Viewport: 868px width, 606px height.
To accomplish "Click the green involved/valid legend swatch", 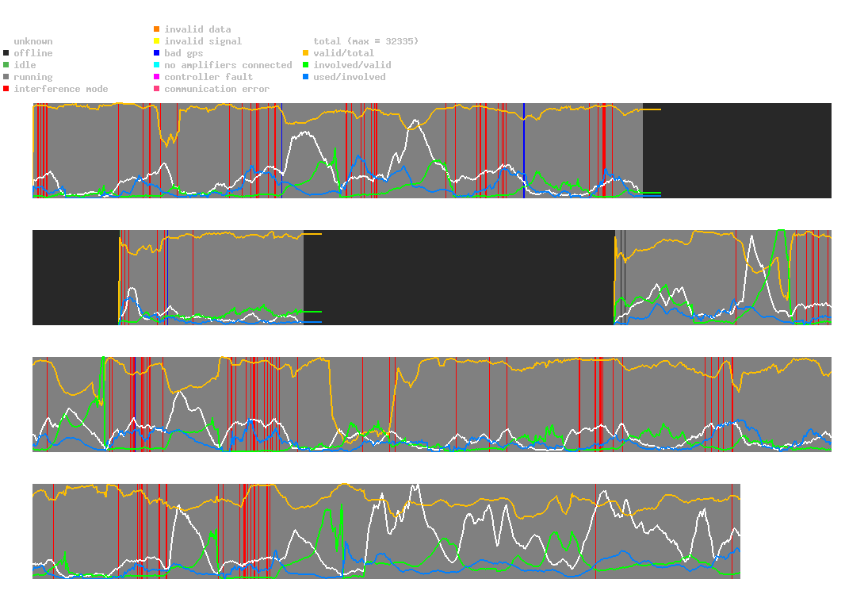I will [305, 65].
